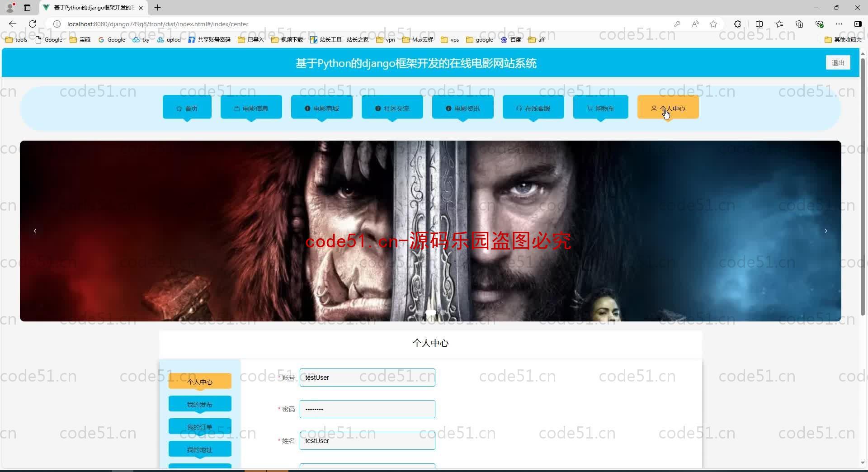Open the Max云梯 bookmark folder
868x472 pixels.
pos(418,40)
